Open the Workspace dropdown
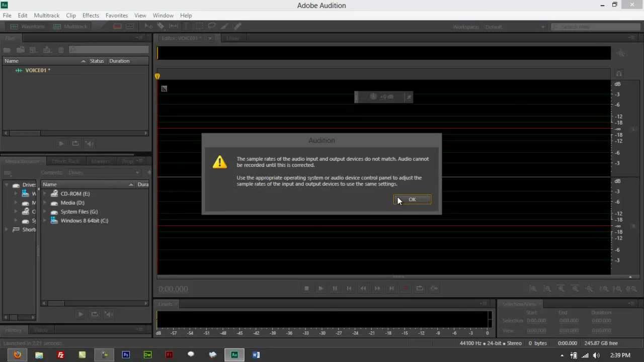644x362 pixels. coord(515,27)
